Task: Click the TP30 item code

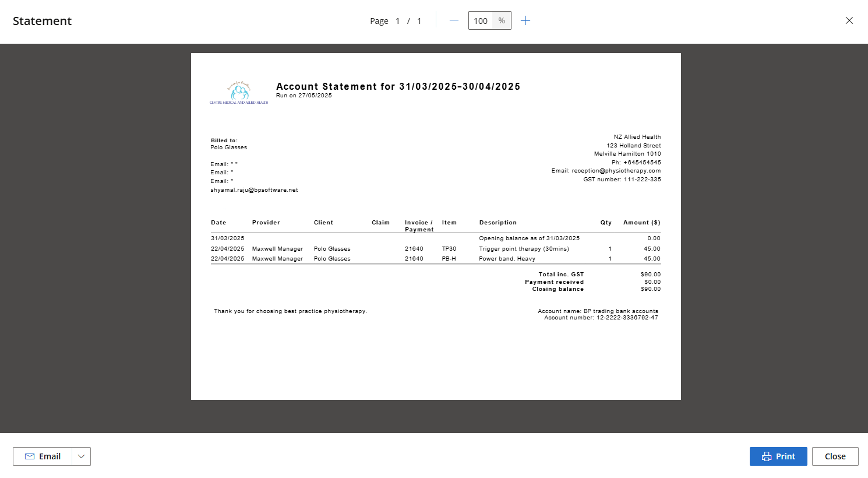Action: click(x=449, y=249)
